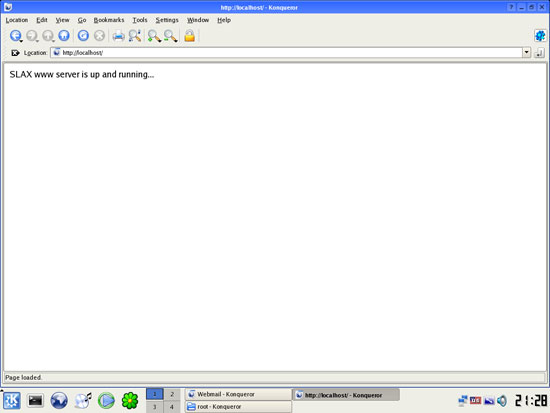Open the View menu

(x=62, y=20)
